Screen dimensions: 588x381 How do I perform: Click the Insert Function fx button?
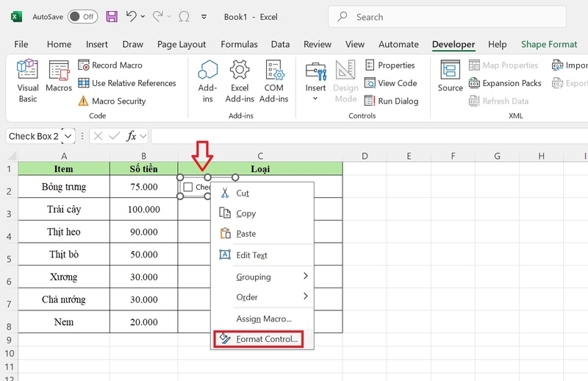[131, 136]
